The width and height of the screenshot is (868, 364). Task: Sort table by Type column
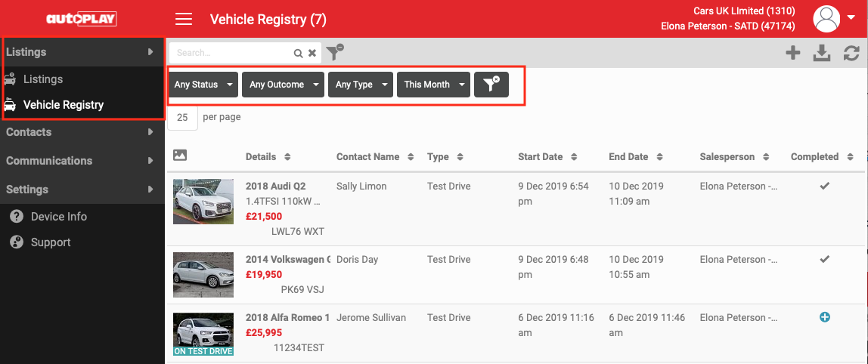click(x=445, y=156)
